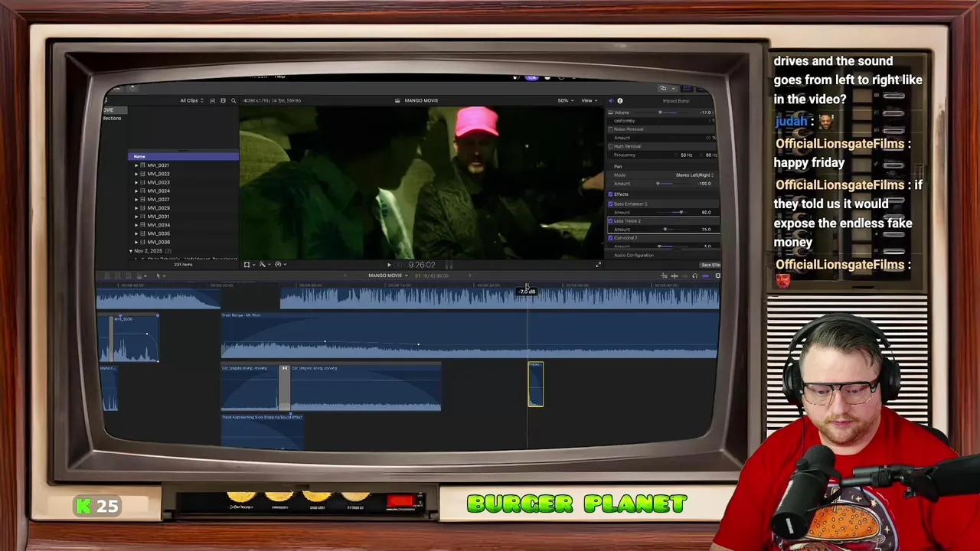Viewport: 980px width, 551px height.
Task: Click the Save Effects Preset button
Action: click(x=709, y=266)
